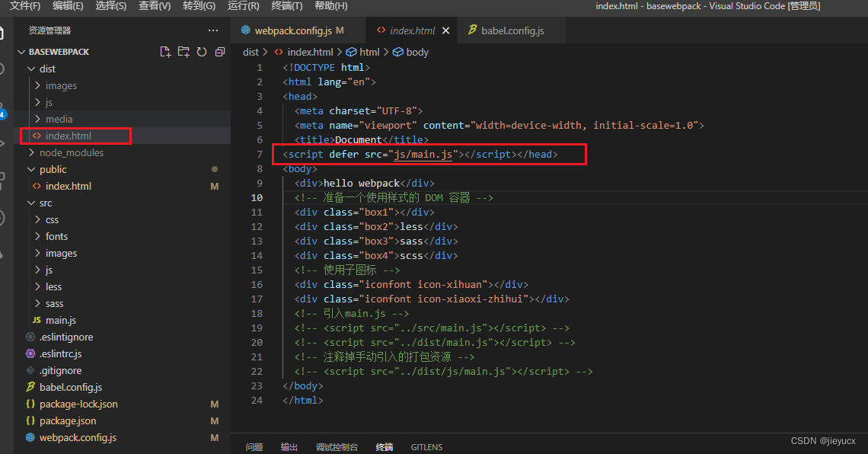
Task: Expand the js folder in src
Action: (x=122, y=270)
